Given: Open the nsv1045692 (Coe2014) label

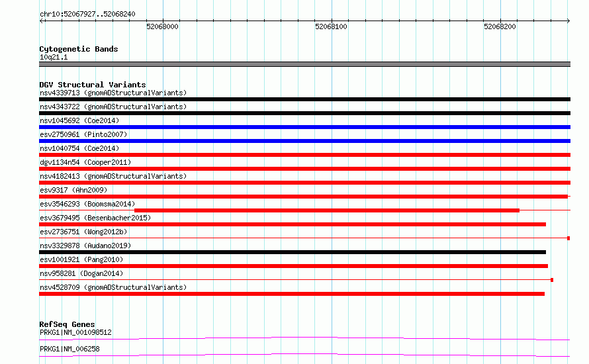Looking at the screenshot, I should coord(79,120).
